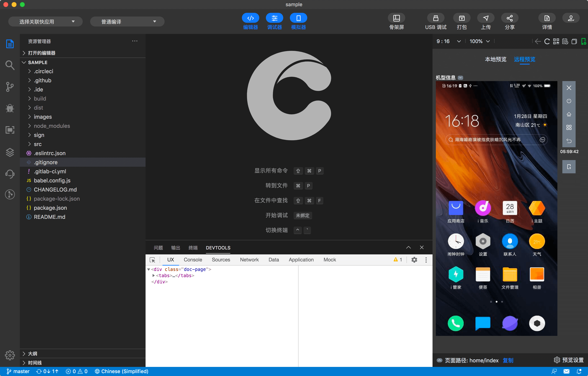Click the 复制 link beside page path

(x=508, y=360)
